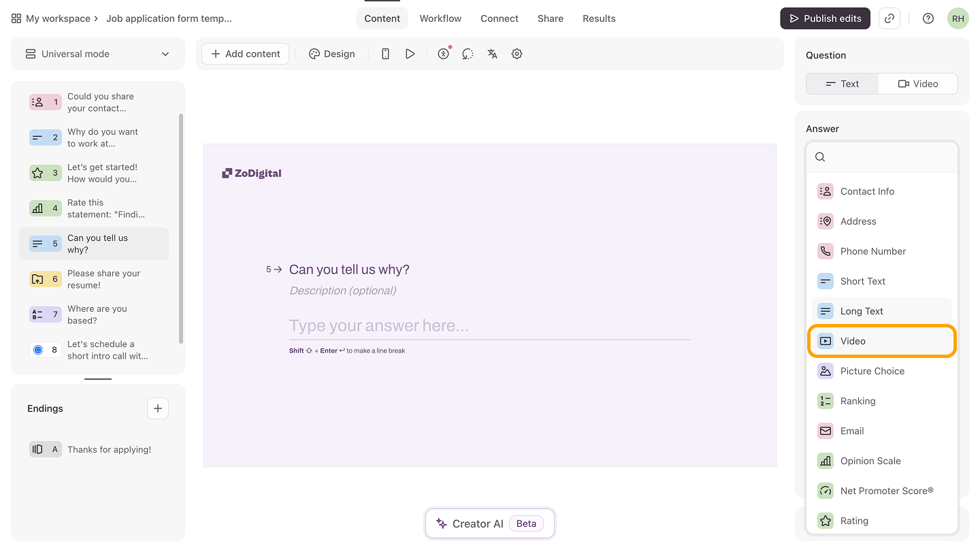Open the translation languages icon
This screenshot has width=980, height=552.
492,54
